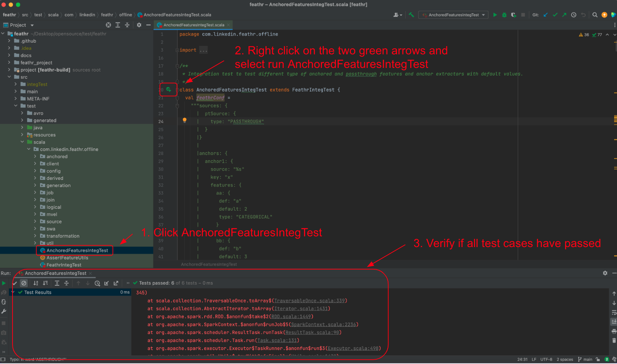The height and width of the screenshot is (364, 617).
Task: Click the Build project hammer icon
Action: point(411,15)
